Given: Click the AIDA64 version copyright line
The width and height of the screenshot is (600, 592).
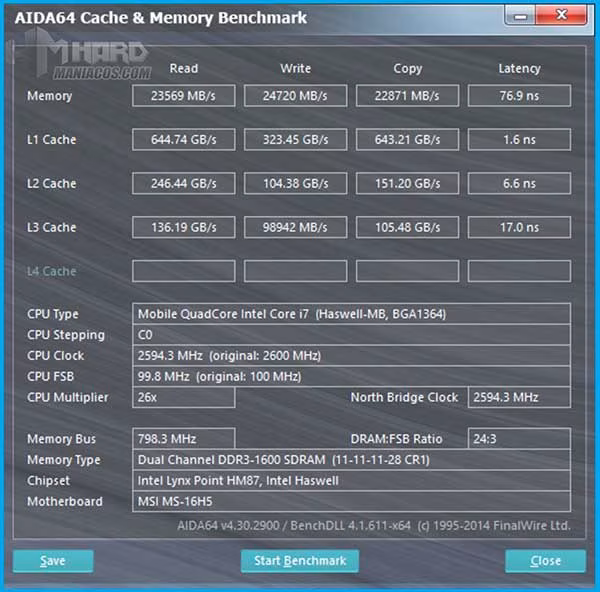Looking at the screenshot, I should pos(374,525).
